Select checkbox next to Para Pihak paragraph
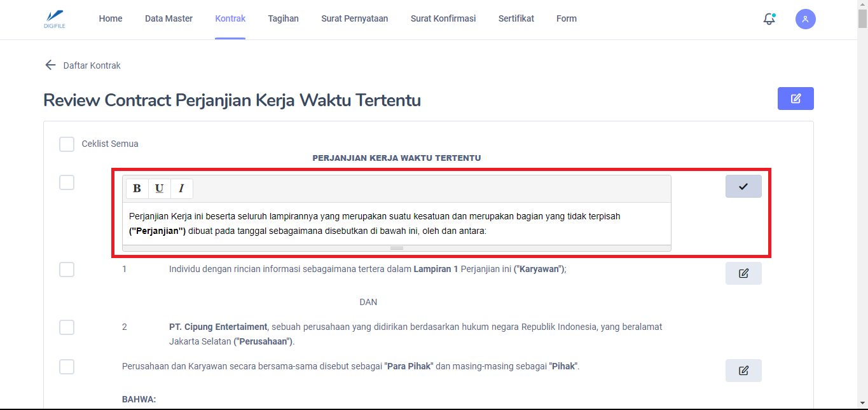The height and width of the screenshot is (410, 868). 67,367
